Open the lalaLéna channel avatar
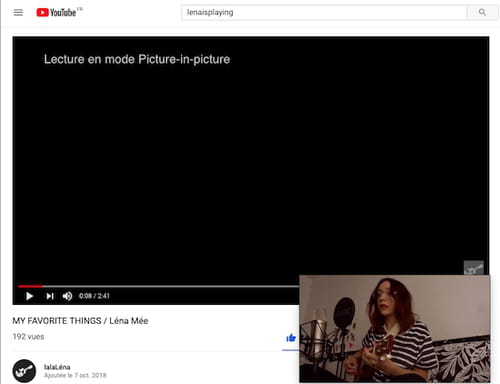Image resolution: width=500 pixels, height=384 pixels. pos(24,371)
